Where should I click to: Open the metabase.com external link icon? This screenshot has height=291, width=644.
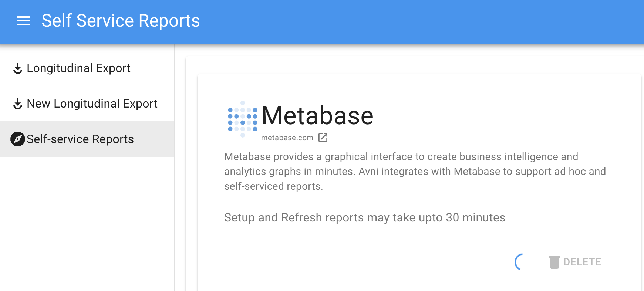click(323, 138)
